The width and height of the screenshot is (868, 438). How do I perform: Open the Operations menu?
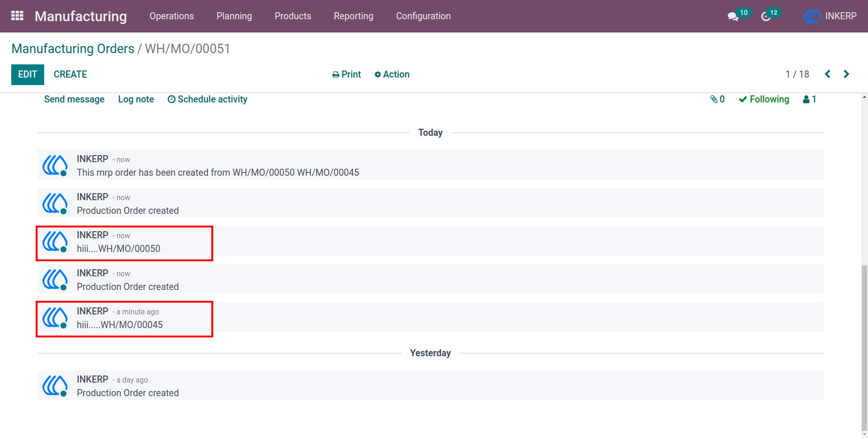click(171, 16)
